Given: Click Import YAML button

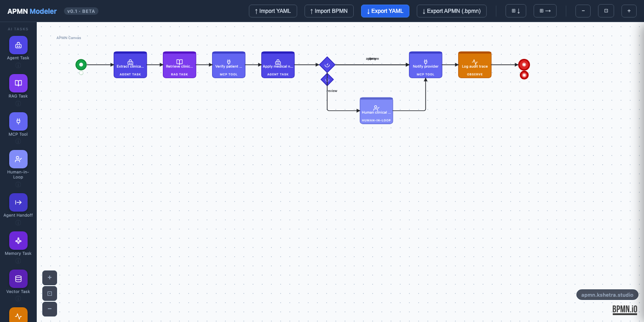Looking at the screenshot, I should point(273,11).
